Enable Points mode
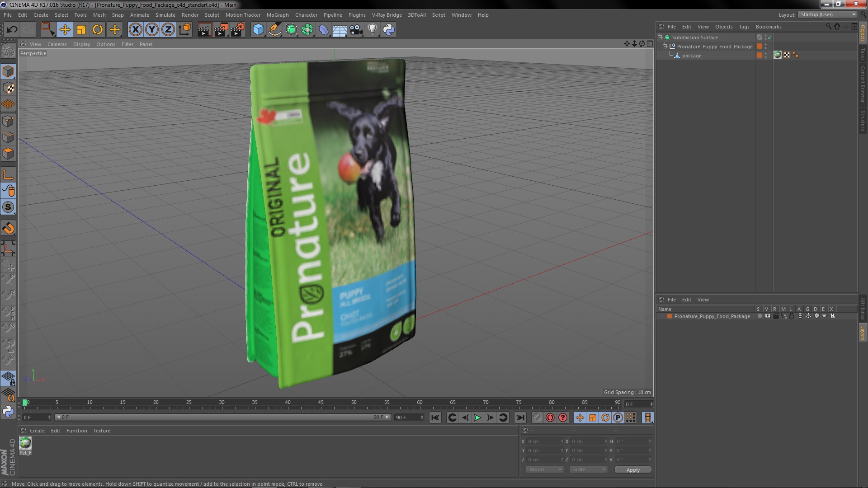 coord(8,121)
